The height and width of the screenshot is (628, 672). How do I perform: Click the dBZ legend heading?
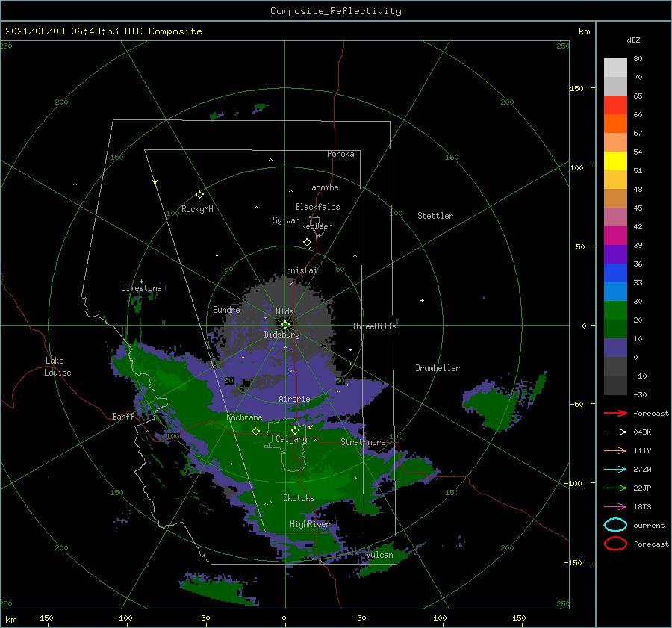[x=633, y=40]
